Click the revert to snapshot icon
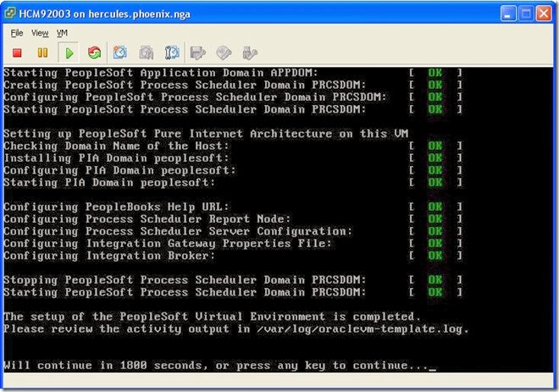Image resolution: width=559 pixels, height=392 pixels. [147, 53]
